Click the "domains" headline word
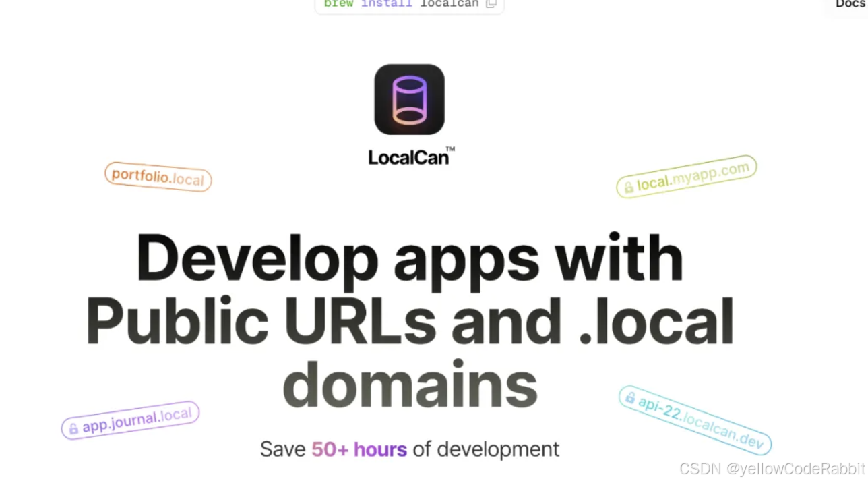Screen dimensions: 868x483 click(410, 383)
